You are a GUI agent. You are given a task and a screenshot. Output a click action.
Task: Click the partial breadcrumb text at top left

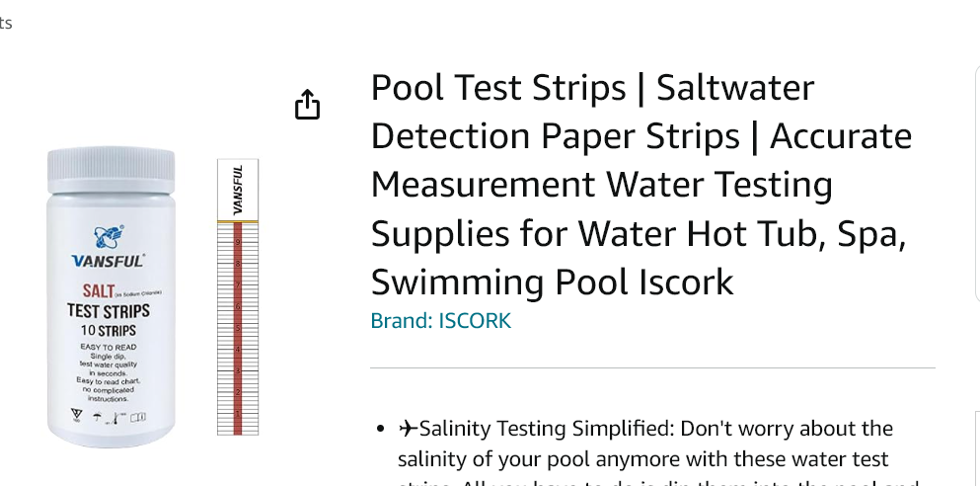coord(6,23)
